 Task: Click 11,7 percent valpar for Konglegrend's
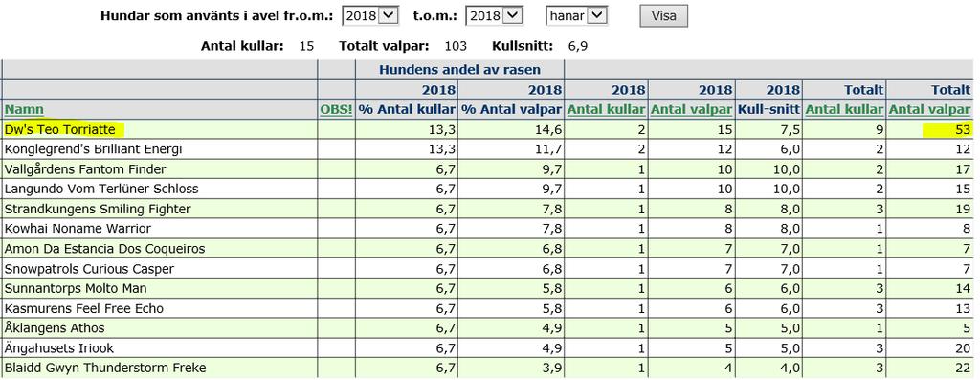click(x=549, y=149)
